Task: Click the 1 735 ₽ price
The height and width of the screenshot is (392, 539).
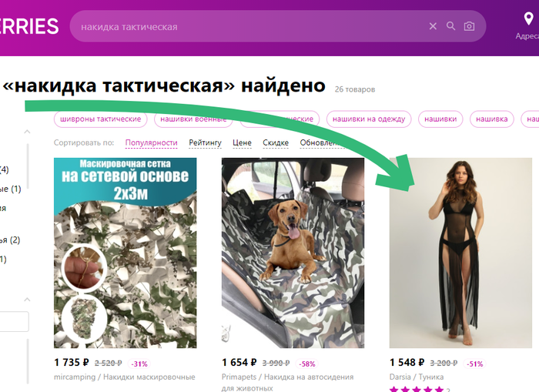Action: 72,363
